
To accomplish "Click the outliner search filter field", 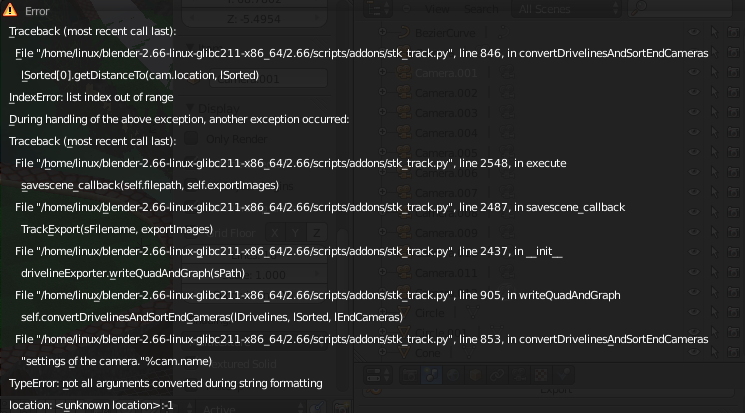I will [690, 10].
